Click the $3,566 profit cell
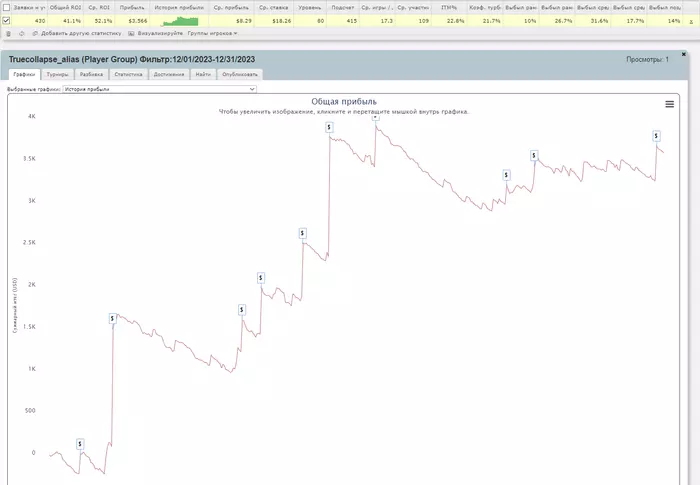This screenshot has width=700, height=485. pyautogui.click(x=132, y=21)
